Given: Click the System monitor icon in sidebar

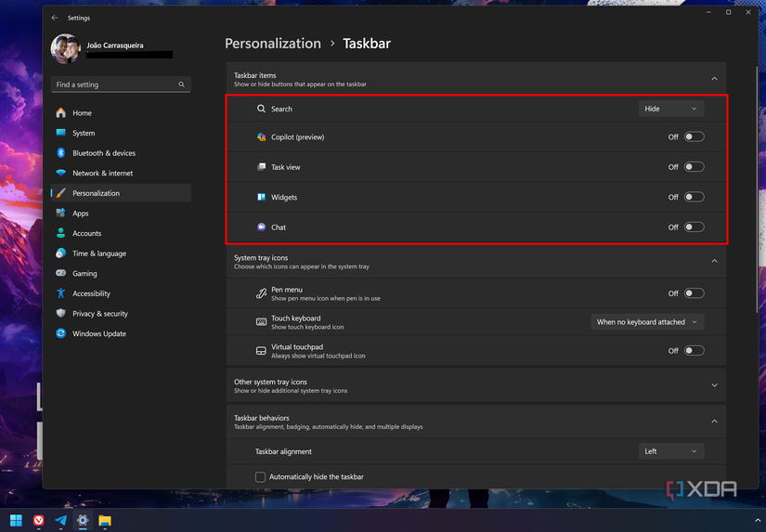Looking at the screenshot, I should click(x=60, y=133).
